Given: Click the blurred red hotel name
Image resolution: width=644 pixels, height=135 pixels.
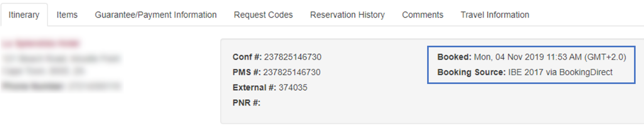Looking at the screenshot, I should [41, 44].
